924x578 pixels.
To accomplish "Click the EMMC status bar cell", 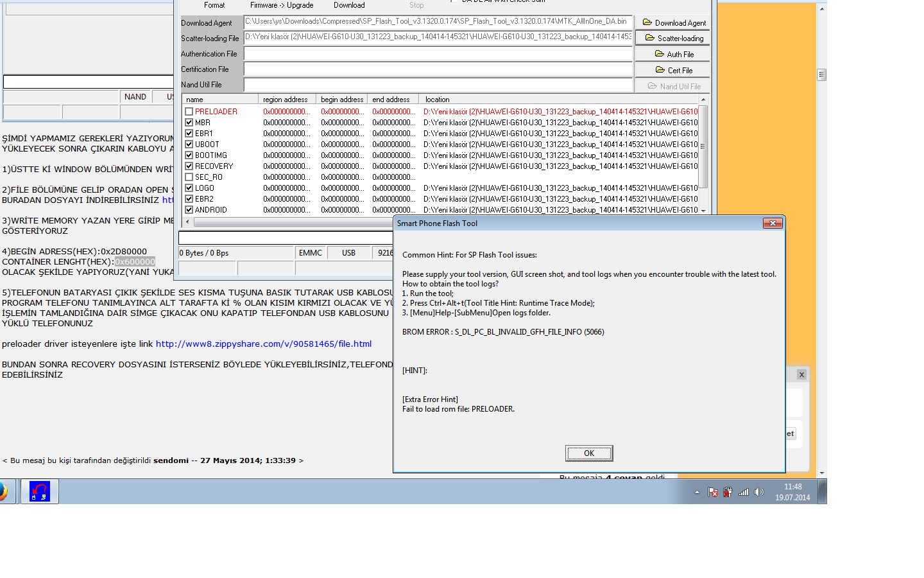I will point(311,253).
